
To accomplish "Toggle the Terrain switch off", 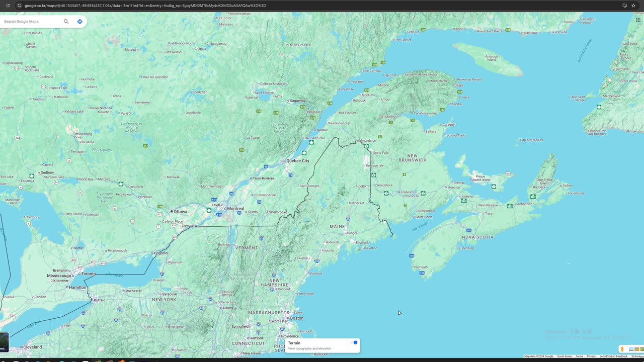I will coord(354,343).
